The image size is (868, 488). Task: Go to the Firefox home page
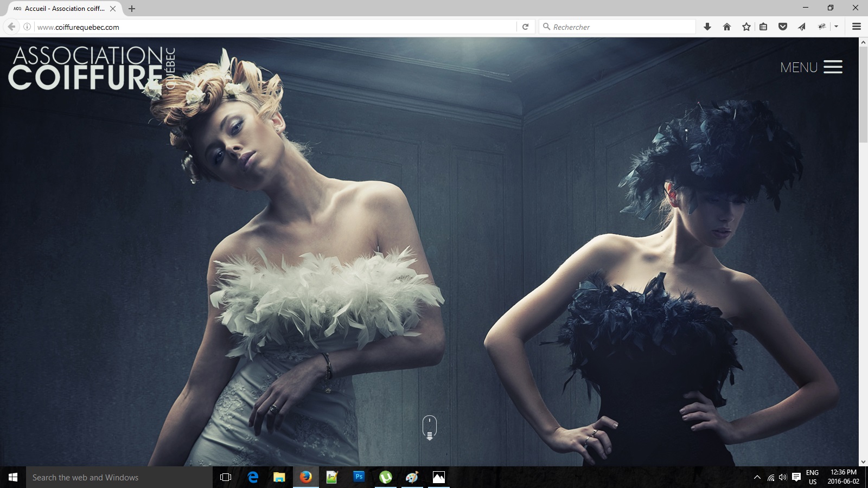click(727, 27)
